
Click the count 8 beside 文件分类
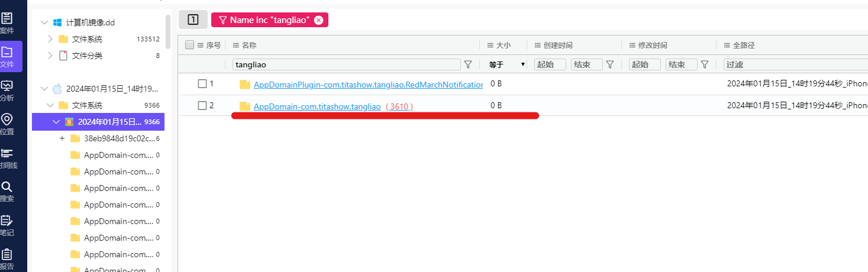coord(158,56)
